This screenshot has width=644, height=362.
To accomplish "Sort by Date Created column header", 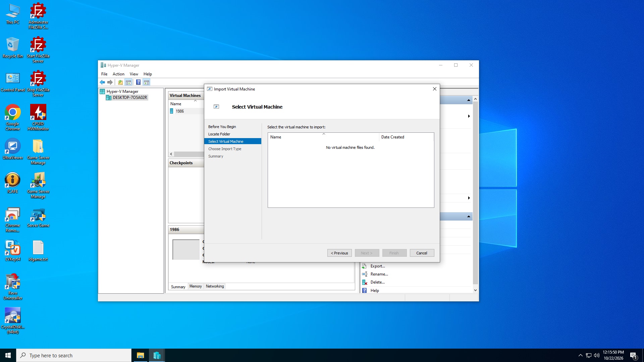I will click(406, 137).
